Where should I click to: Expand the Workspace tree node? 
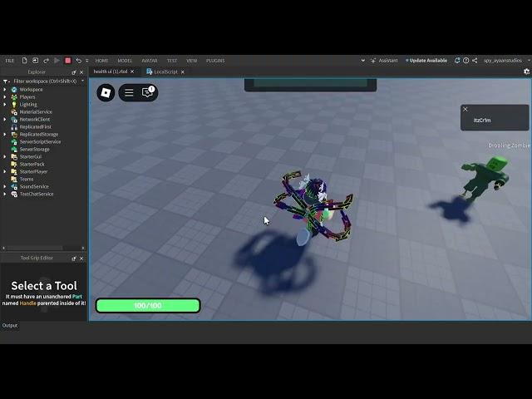point(5,90)
